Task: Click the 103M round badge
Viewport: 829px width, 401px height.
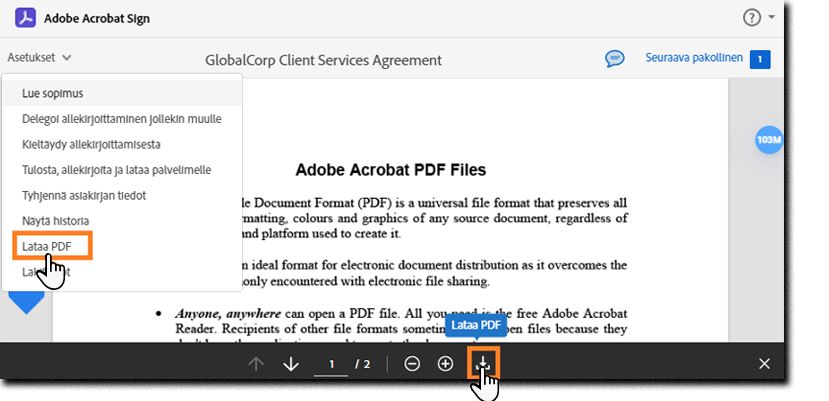Action: [x=769, y=140]
